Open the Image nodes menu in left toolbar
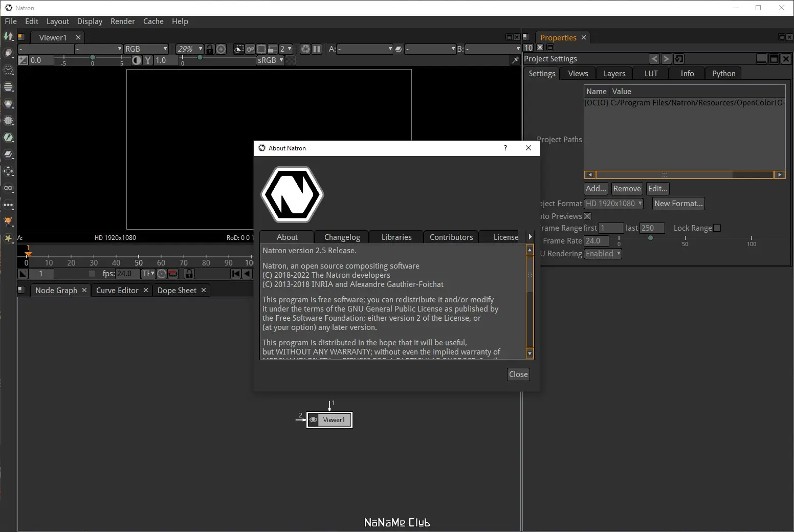Screen dimensions: 794x532 click(8, 36)
